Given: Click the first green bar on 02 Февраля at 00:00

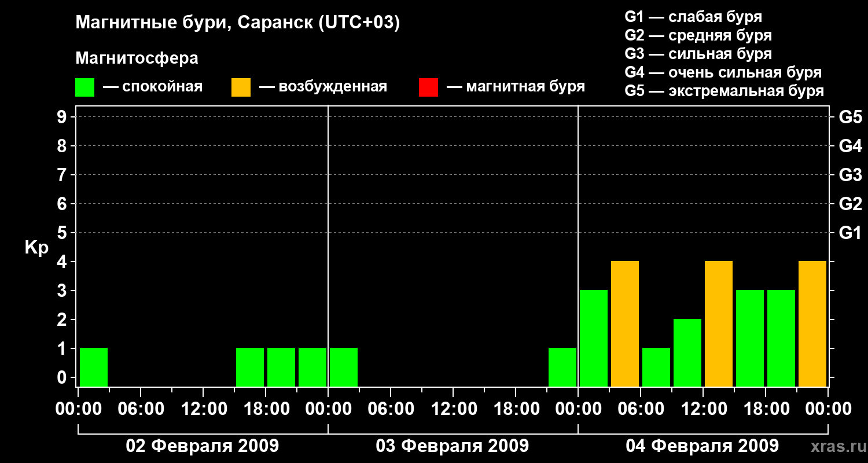Looking at the screenshot, I should [x=94, y=367].
